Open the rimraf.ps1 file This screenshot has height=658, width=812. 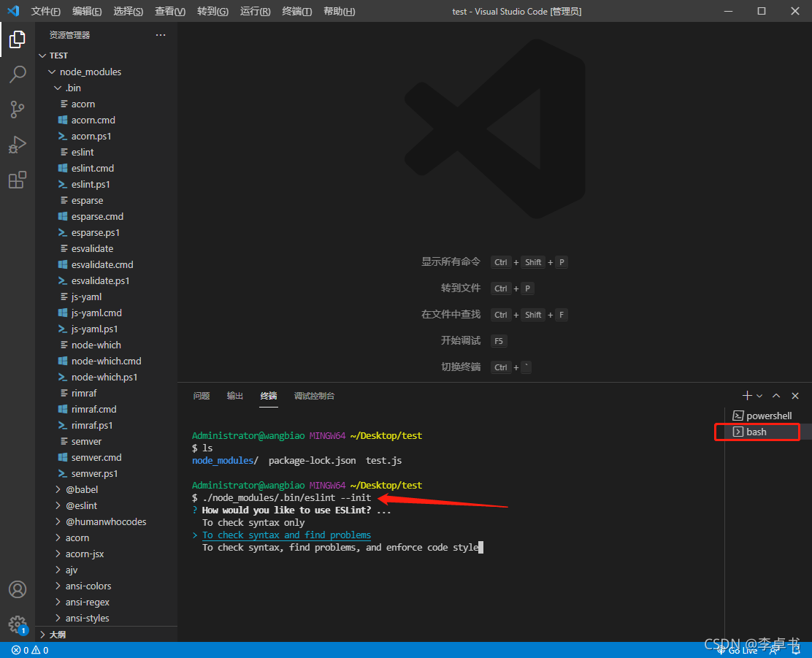[x=92, y=425]
